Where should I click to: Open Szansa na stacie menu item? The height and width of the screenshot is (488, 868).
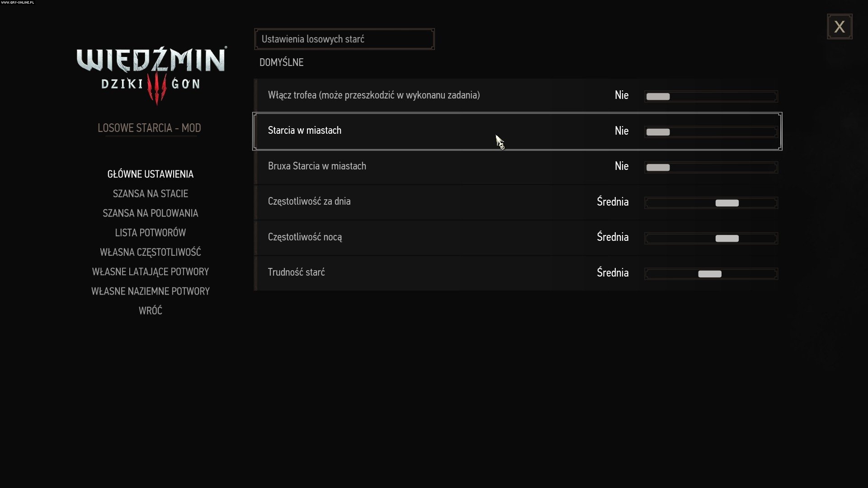point(150,193)
